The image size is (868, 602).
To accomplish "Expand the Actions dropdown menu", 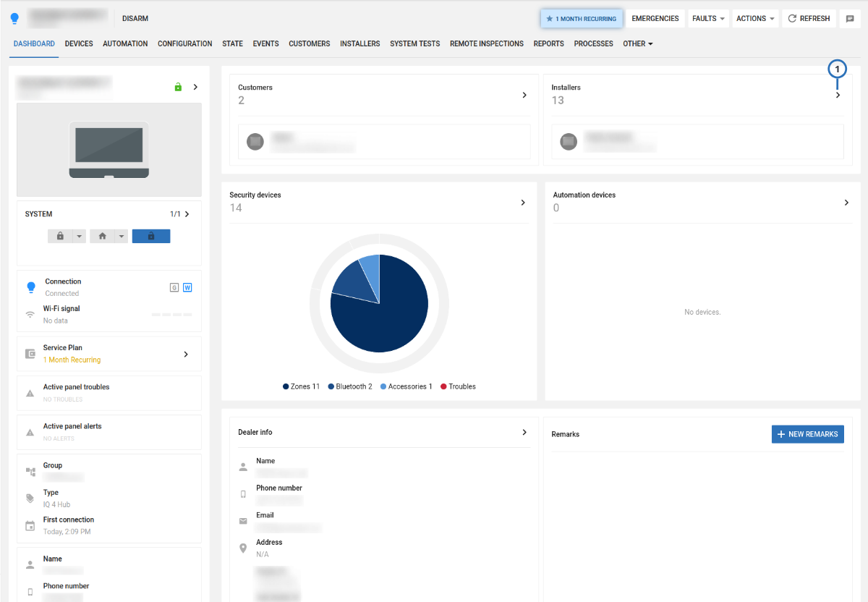I will coord(755,19).
